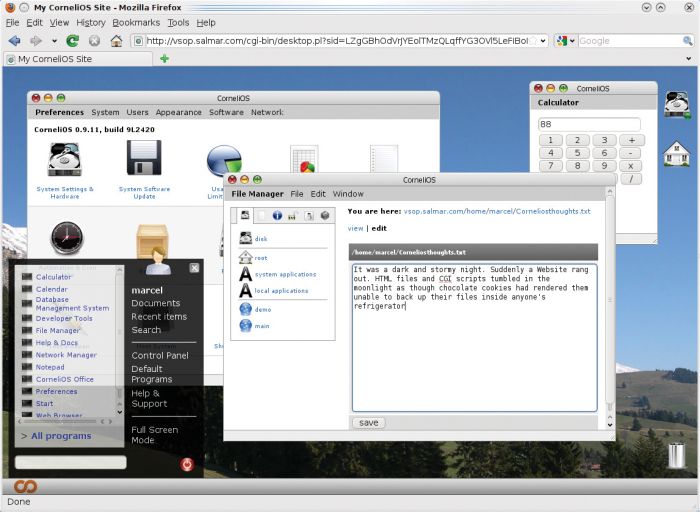Open the File menu in File Manager
700x512 pixels.
point(296,194)
